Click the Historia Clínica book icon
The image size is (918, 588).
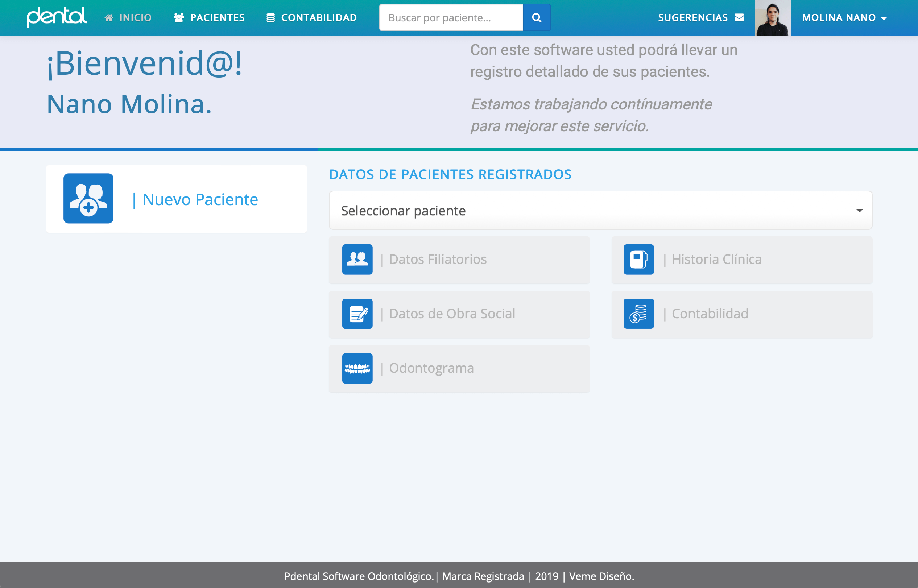(x=638, y=260)
